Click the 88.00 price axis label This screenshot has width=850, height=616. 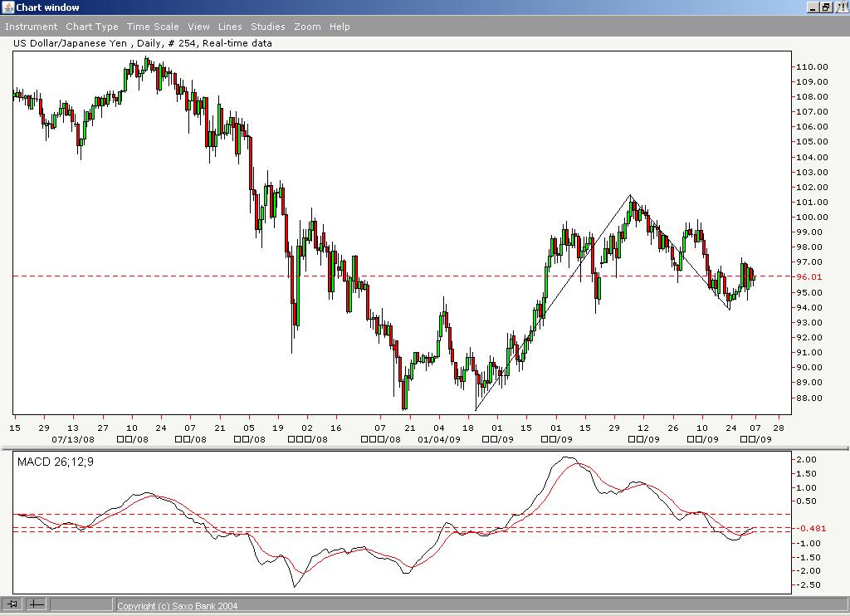(x=808, y=398)
